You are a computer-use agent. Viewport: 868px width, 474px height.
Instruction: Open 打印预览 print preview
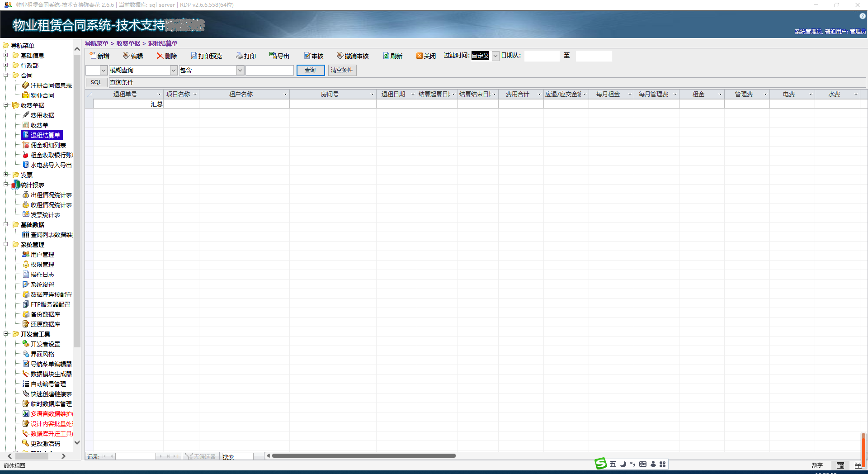pos(206,56)
